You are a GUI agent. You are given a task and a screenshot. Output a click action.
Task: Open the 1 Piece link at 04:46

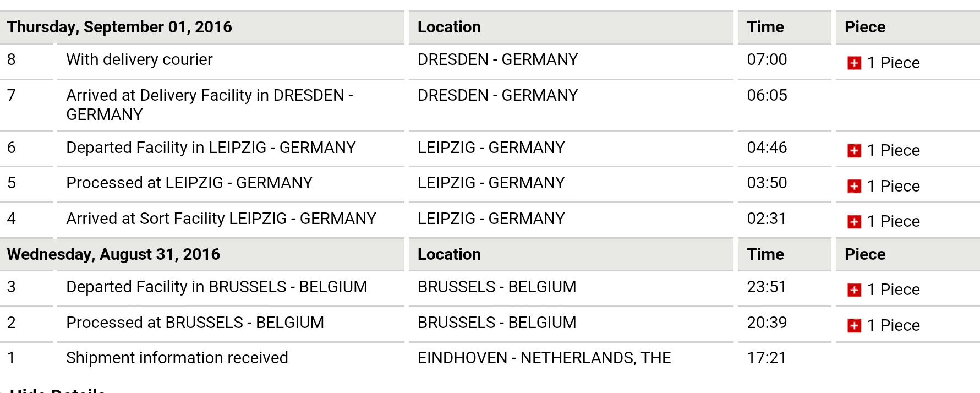[x=893, y=150]
